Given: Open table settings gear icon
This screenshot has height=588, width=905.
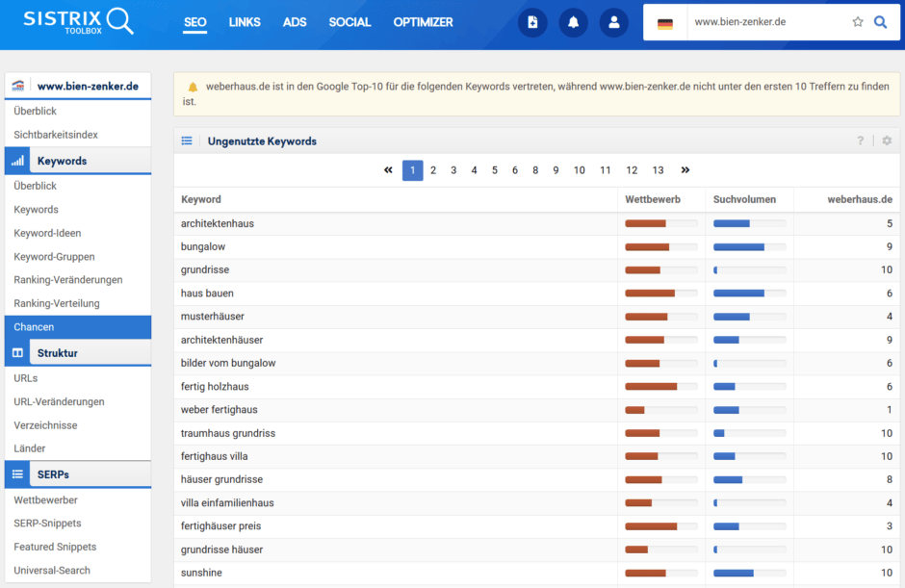Looking at the screenshot, I should point(887,141).
